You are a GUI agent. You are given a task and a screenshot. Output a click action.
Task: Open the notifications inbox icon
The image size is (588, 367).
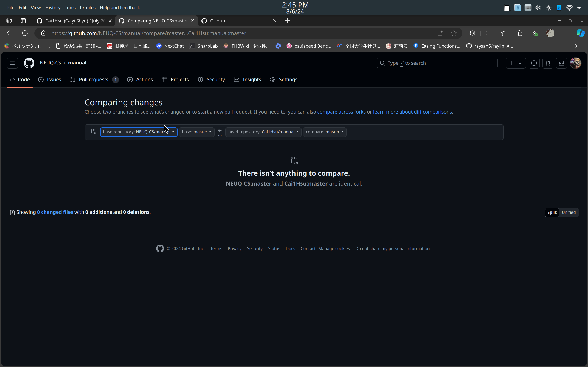[562, 63]
